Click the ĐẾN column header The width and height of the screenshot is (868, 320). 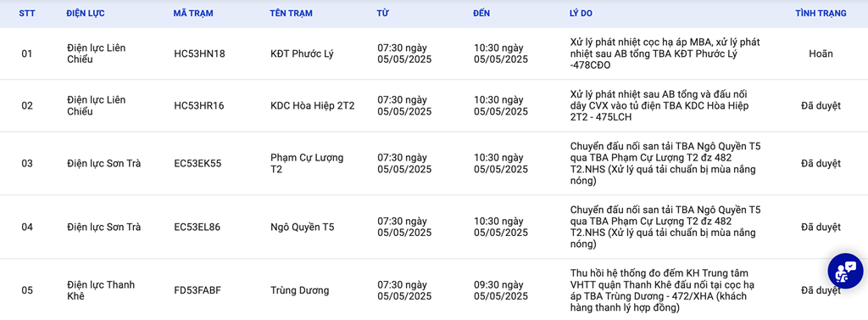tap(481, 14)
